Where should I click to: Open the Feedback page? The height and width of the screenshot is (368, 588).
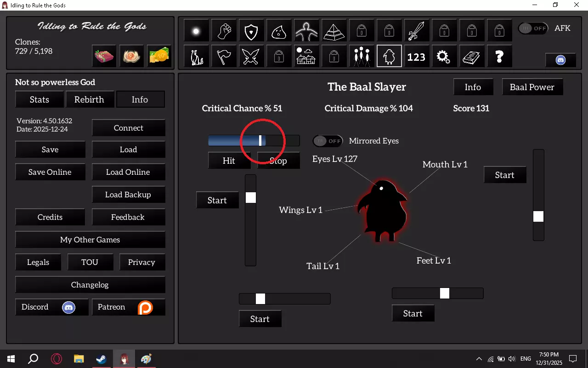(x=129, y=217)
